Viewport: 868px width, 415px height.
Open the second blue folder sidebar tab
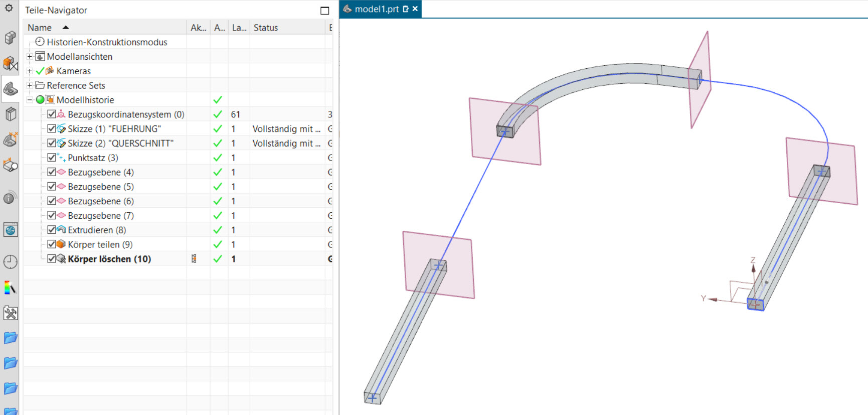10,363
